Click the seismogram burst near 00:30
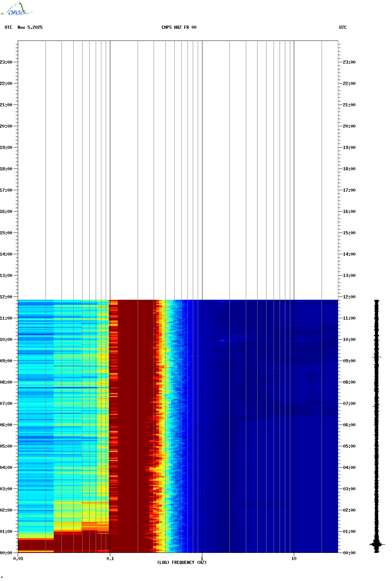Viewport: 392px width, 581px height. (x=377, y=544)
